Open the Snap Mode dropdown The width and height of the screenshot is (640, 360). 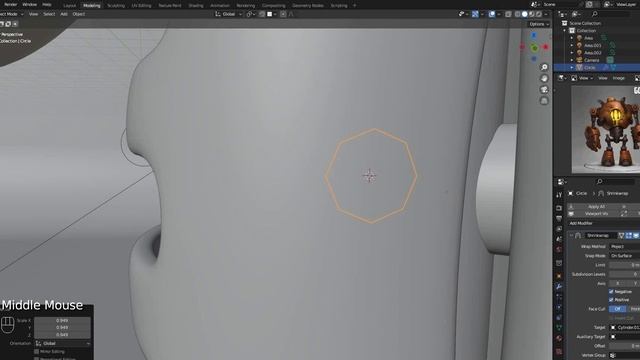click(624, 256)
